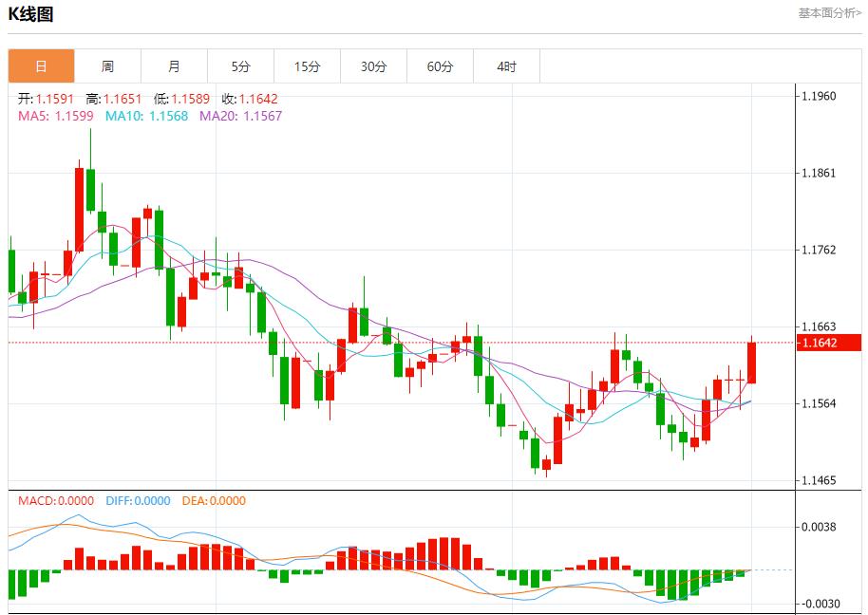
Task: Select the 15分 fifteen-minute chart
Action: pos(308,65)
